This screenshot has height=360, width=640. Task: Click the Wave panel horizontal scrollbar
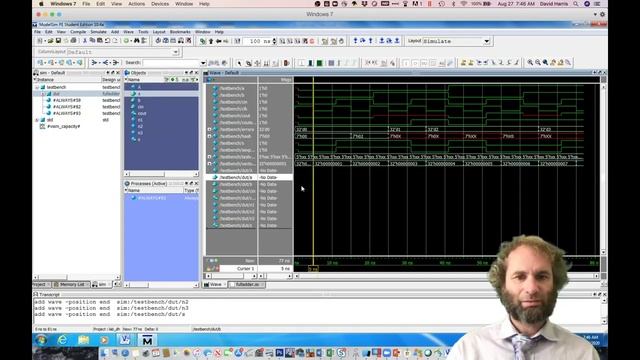click(446, 276)
